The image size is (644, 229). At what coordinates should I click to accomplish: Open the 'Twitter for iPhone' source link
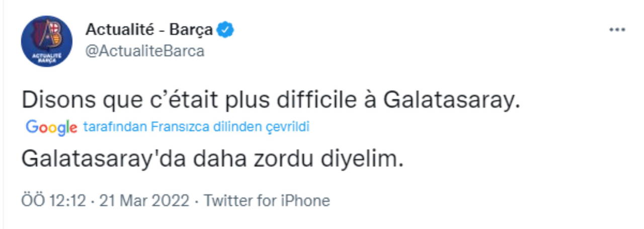[267, 201]
